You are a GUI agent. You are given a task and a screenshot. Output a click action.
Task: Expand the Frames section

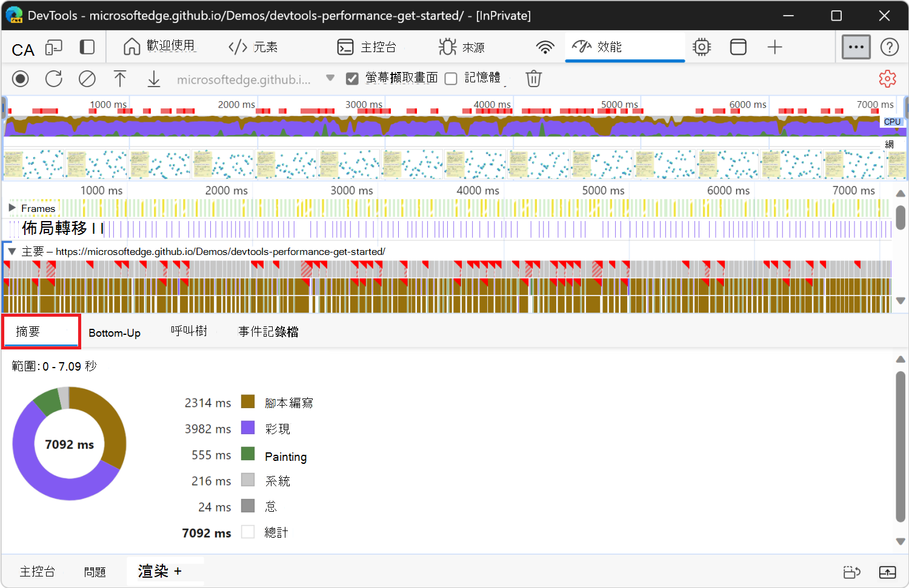(11, 207)
